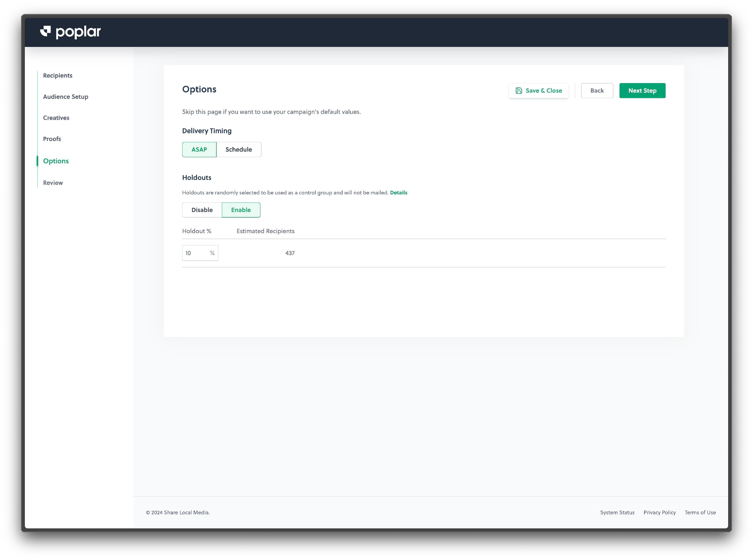753x560 pixels.
Task: Open Privacy Policy footer link
Action: coord(659,512)
